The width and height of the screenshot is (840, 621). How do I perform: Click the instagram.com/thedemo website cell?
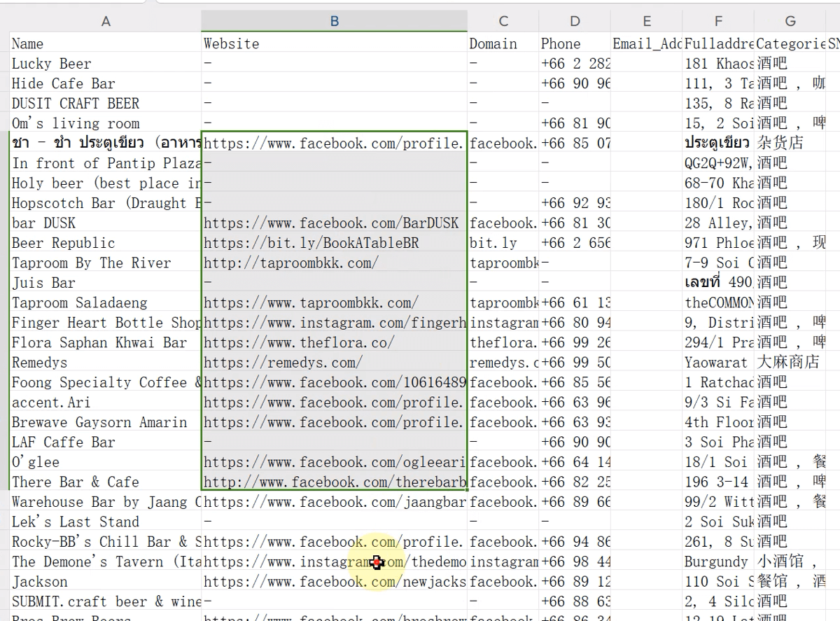335,562
